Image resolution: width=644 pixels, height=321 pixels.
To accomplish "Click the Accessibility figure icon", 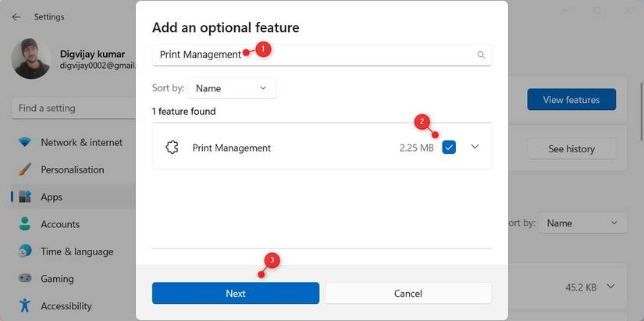I will click(x=25, y=305).
